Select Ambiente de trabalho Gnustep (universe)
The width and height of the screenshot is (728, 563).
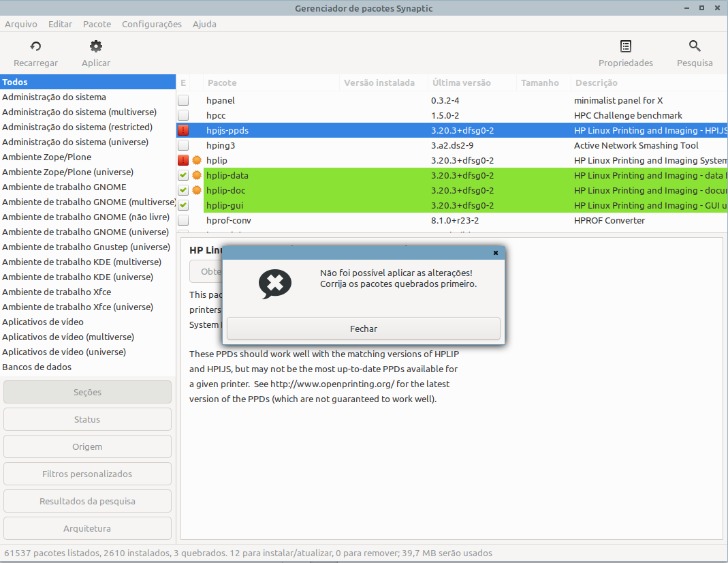pyautogui.click(x=88, y=247)
